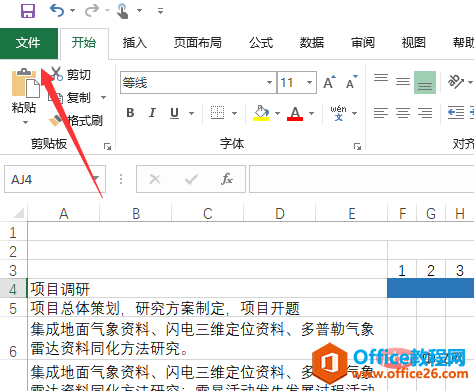Click the select-all corner triangle

18,213
